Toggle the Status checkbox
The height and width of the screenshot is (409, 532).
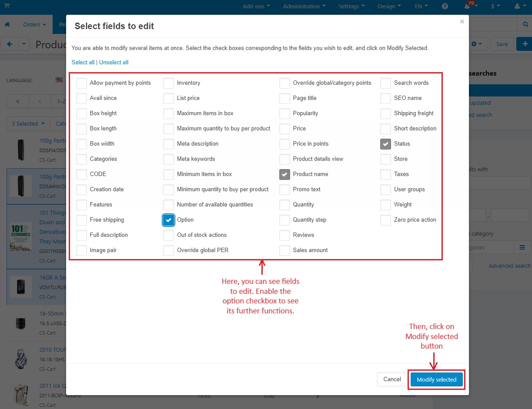[x=385, y=144]
